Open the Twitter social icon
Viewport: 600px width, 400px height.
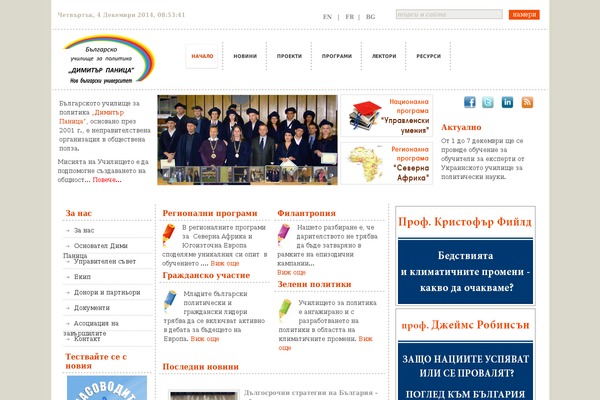(x=488, y=102)
